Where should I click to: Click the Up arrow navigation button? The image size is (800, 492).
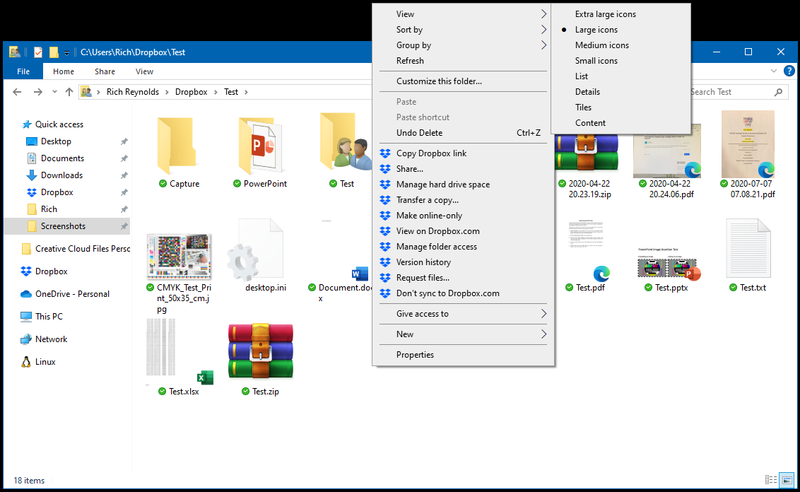click(x=68, y=92)
